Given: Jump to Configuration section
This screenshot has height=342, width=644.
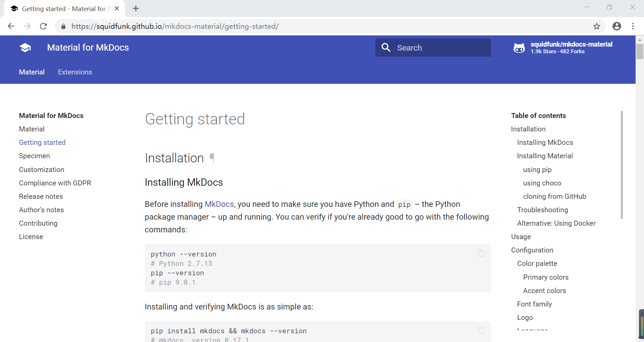Looking at the screenshot, I should pyautogui.click(x=532, y=250).
